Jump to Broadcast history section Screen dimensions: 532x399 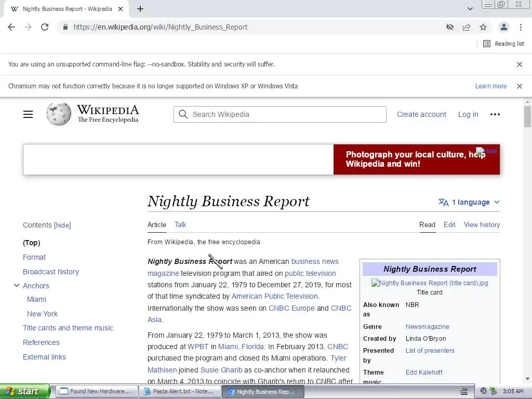50,272
